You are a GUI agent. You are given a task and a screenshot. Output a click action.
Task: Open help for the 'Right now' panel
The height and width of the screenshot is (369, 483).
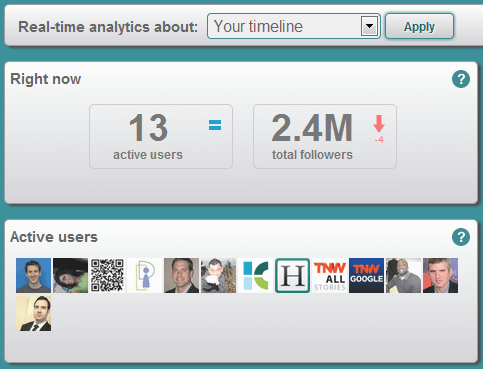461,79
